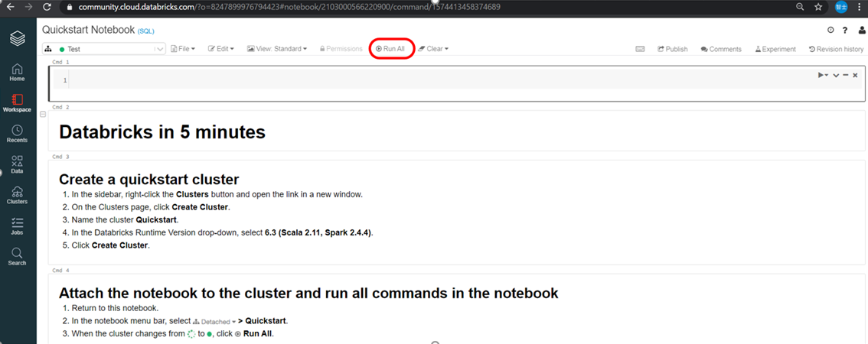Minimize the Cmd 1 cell
This screenshot has width=868, height=344.
846,75
